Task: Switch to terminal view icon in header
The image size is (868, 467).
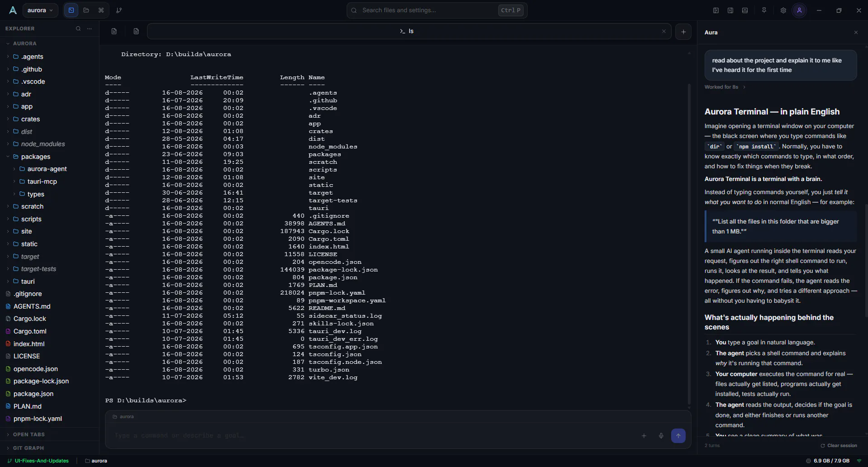Action: coord(71,10)
